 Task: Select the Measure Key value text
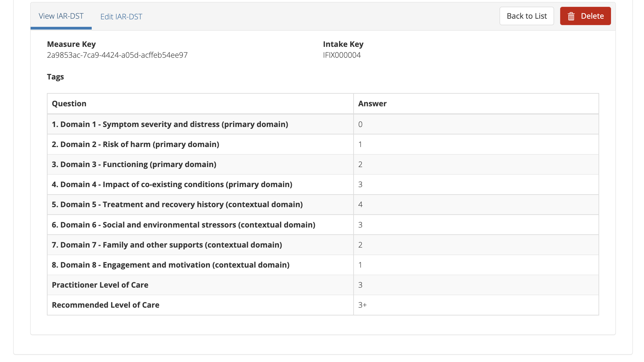click(x=117, y=55)
